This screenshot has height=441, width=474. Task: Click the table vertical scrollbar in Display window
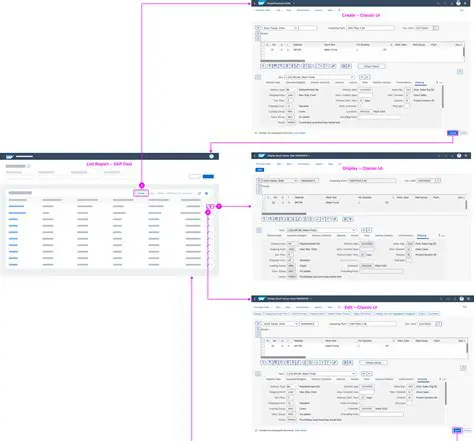pos(466,205)
